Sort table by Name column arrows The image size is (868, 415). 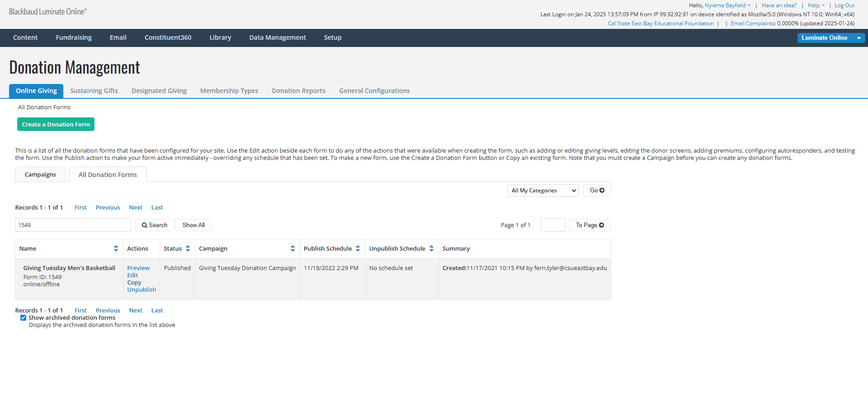(116, 249)
